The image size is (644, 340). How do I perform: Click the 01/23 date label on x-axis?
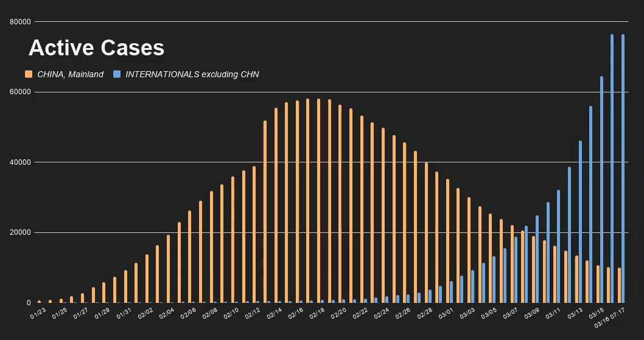(x=38, y=313)
